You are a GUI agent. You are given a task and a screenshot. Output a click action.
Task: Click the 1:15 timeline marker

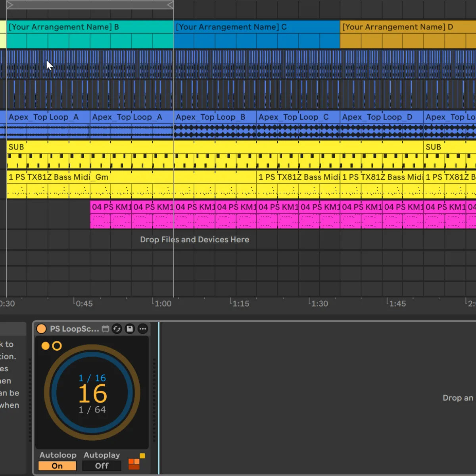click(241, 303)
